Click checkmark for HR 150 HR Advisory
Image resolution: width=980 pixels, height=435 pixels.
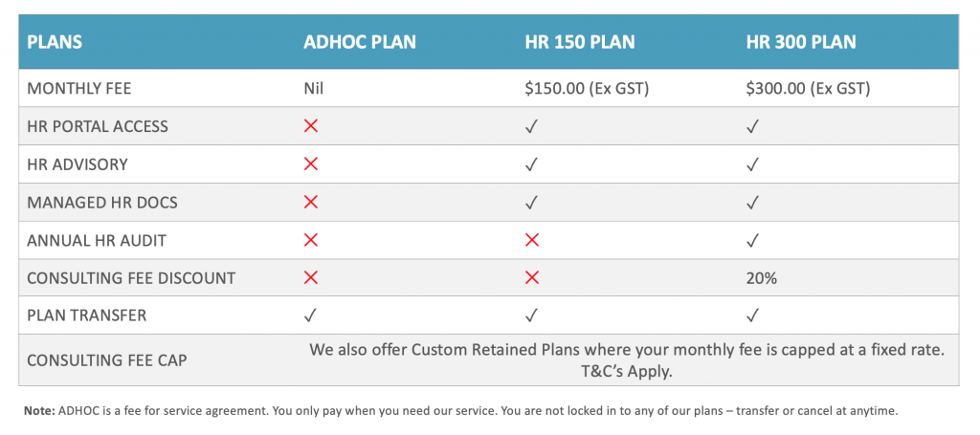532,164
